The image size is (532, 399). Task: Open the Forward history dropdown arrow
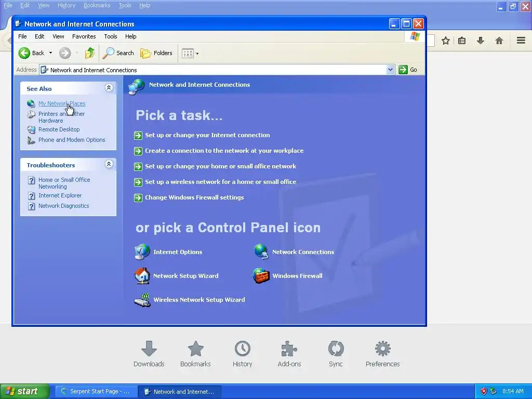coord(77,53)
